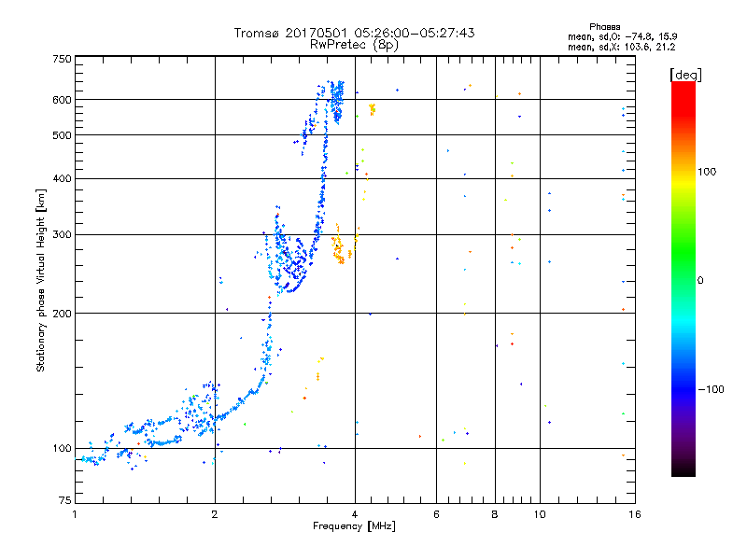The image size is (747, 560).
Task: Click the "mean, sd,X: 103.6, 21.2" line
Action: point(621,47)
